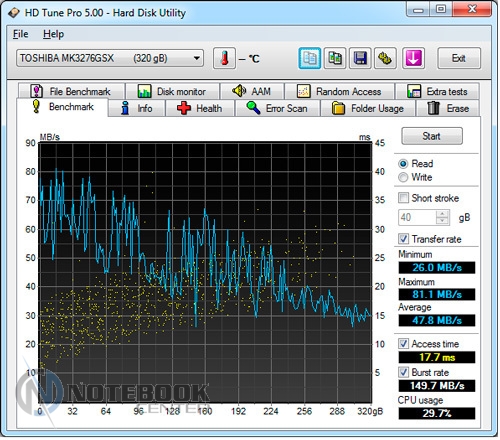Select the Write radio button
This screenshot has width=500, height=440.
pos(403,177)
